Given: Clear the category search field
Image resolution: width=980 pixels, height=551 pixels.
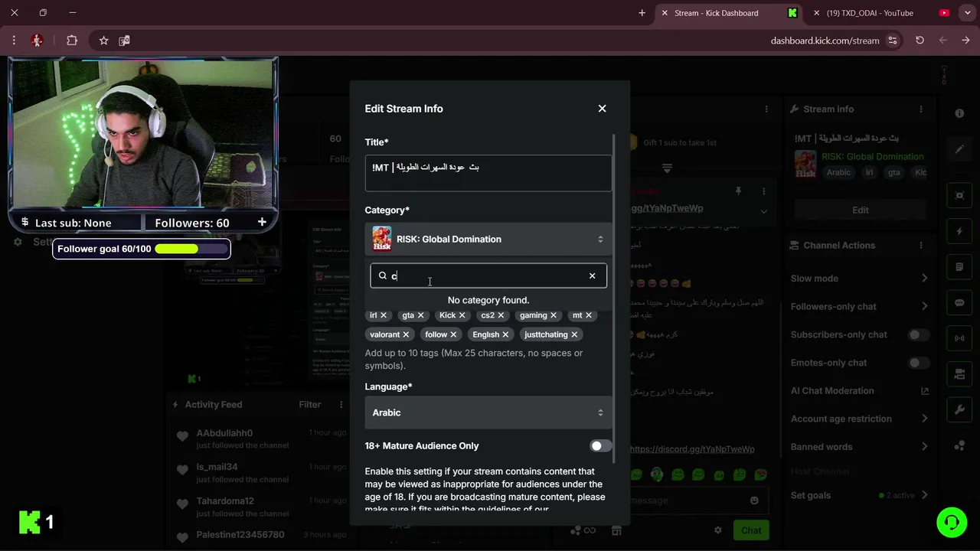Looking at the screenshot, I should (592, 275).
